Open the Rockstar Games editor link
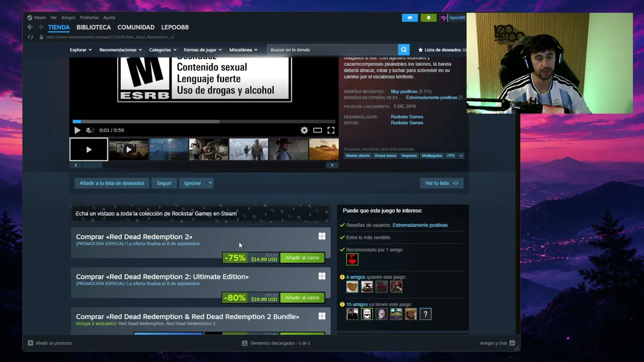Image resolution: width=644 pixels, height=362 pixels. click(407, 123)
